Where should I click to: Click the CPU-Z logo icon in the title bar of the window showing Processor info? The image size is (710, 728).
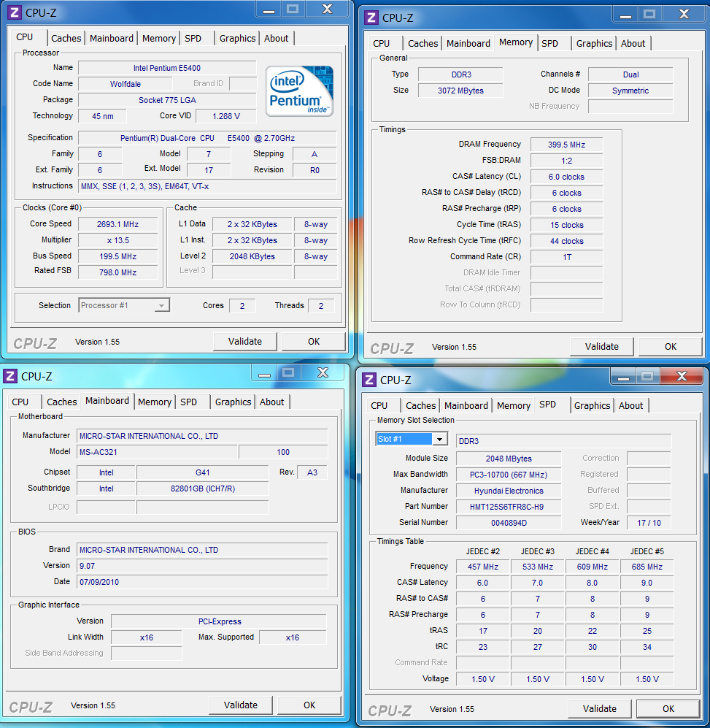coord(15,11)
